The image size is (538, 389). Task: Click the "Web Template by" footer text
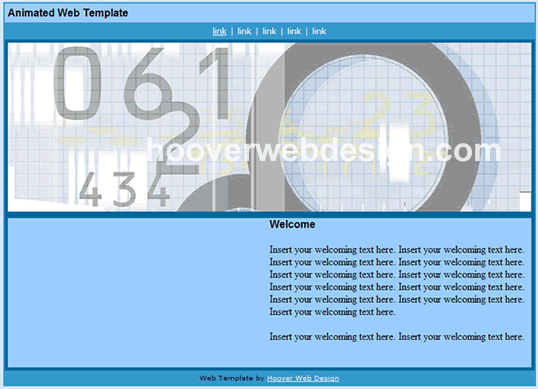[232, 378]
